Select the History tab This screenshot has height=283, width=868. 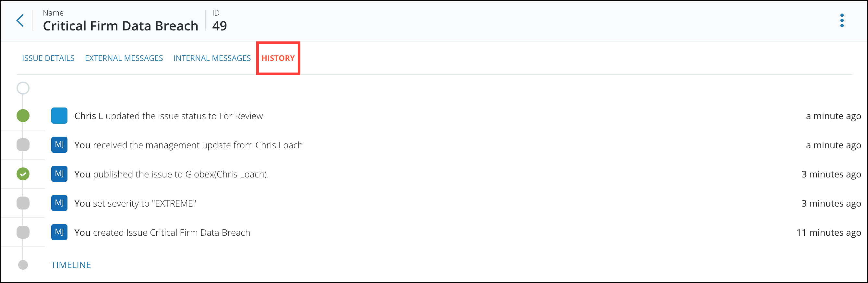278,58
